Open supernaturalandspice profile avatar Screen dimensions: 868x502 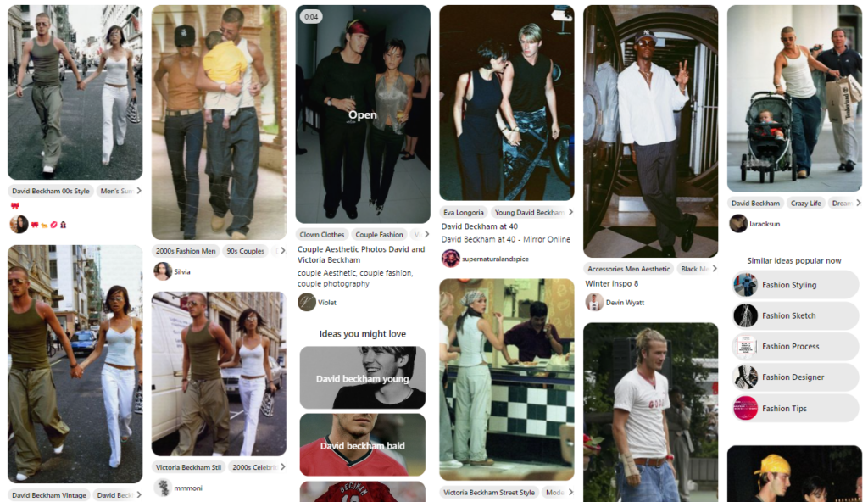[x=451, y=258]
